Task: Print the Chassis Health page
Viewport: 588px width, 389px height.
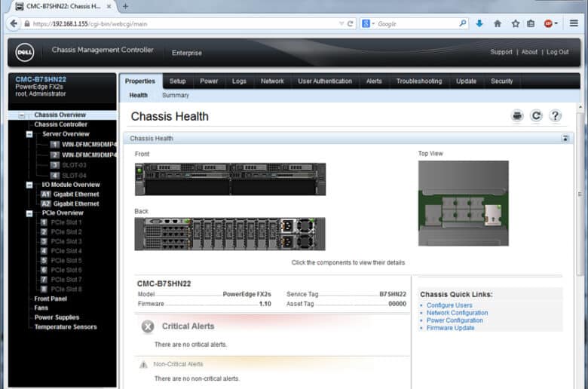Action: pyautogui.click(x=517, y=116)
